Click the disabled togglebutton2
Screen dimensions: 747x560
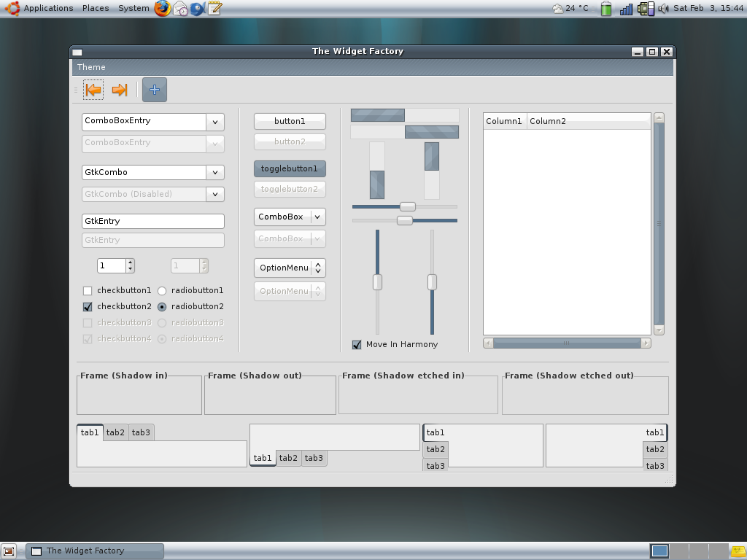(x=290, y=189)
